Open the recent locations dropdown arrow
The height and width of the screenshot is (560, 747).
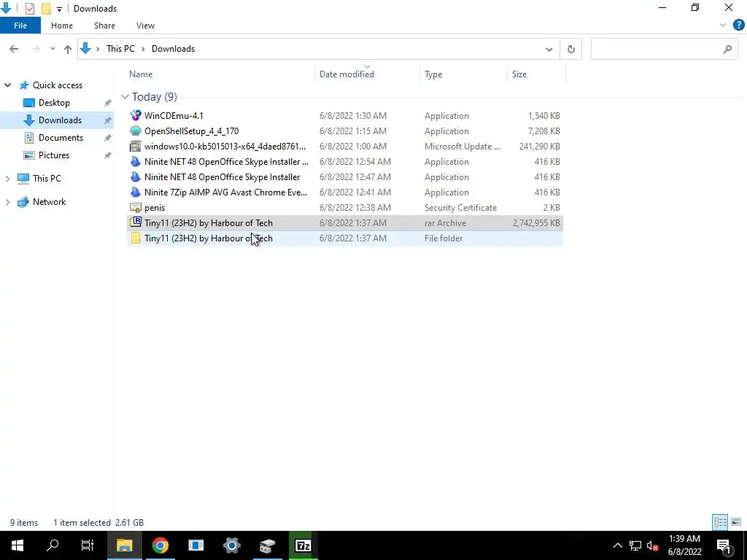53,49
